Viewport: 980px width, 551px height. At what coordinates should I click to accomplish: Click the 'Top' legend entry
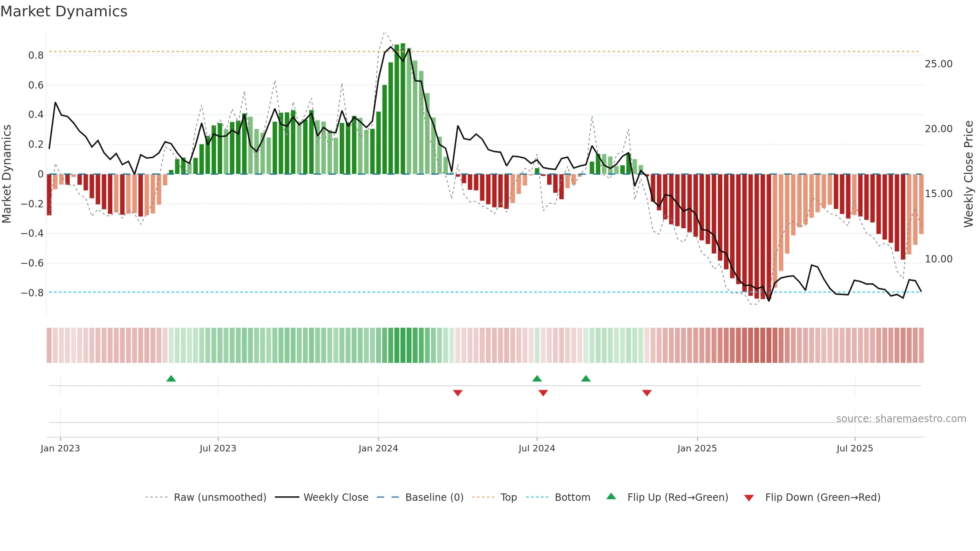(494, 497)
